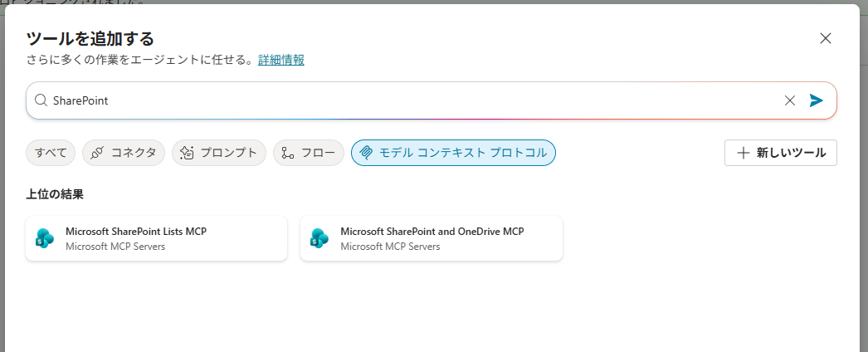Click the MCP icon on selected filter
The image size is (868, 352).
point(366,153)
